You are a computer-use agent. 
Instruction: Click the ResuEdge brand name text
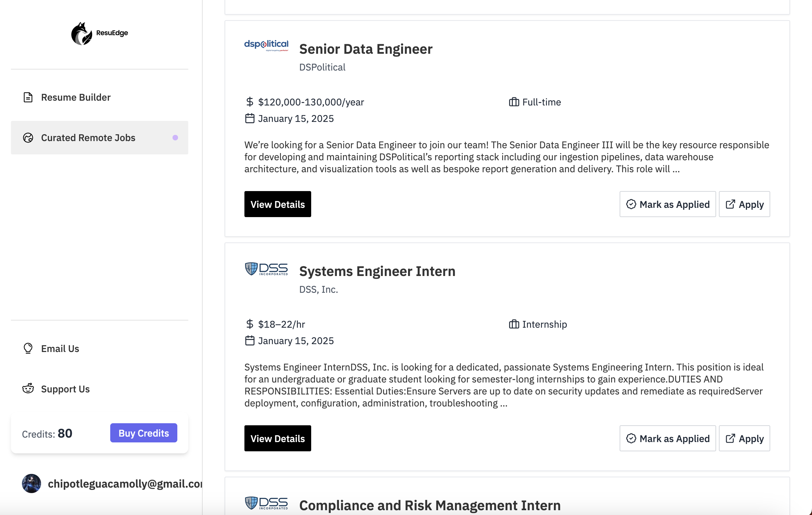[x=112, y=33]
